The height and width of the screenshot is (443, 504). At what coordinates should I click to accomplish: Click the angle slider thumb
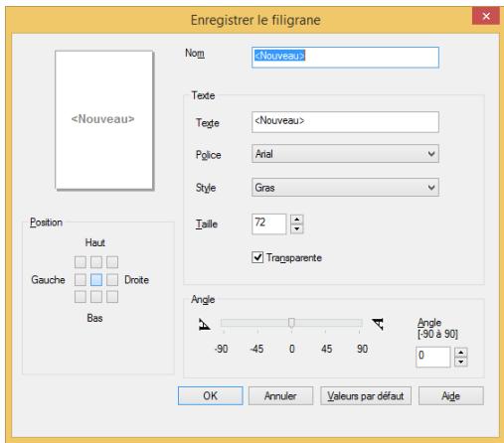pyautogui.click(x=291, y=323)
